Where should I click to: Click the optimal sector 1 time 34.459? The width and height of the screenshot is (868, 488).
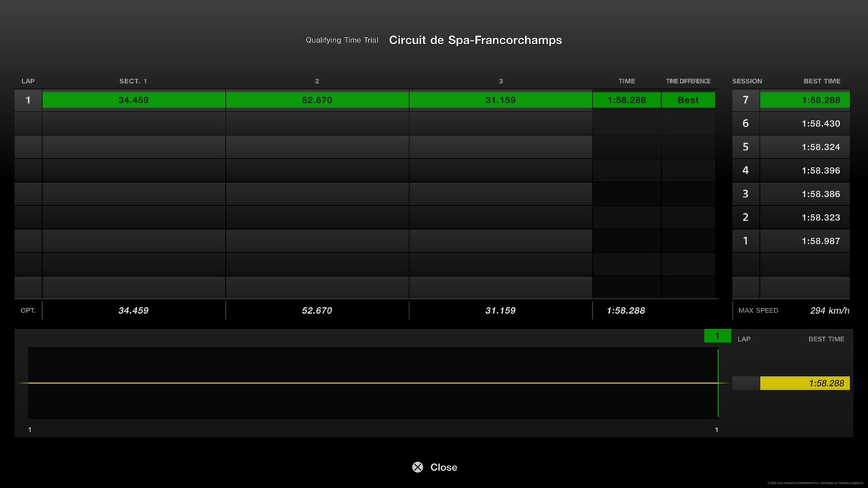pyautogui.click(x=134, y=310)
